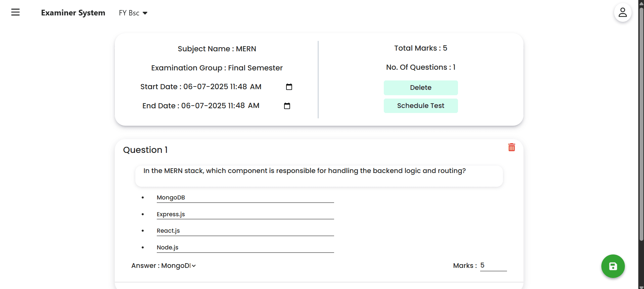
Task: Delete Question 1 using the trash icon
Action: [511, 148]
